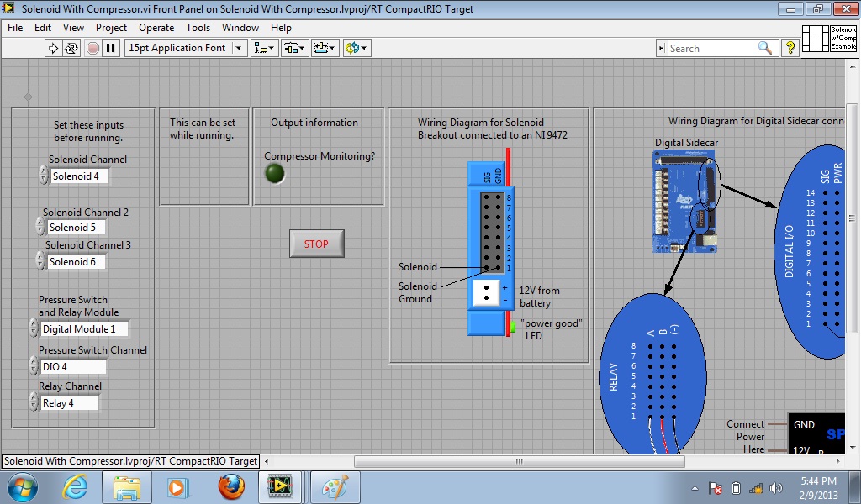Open the File menu
861x504 pixels.
(x=15, y=28)
